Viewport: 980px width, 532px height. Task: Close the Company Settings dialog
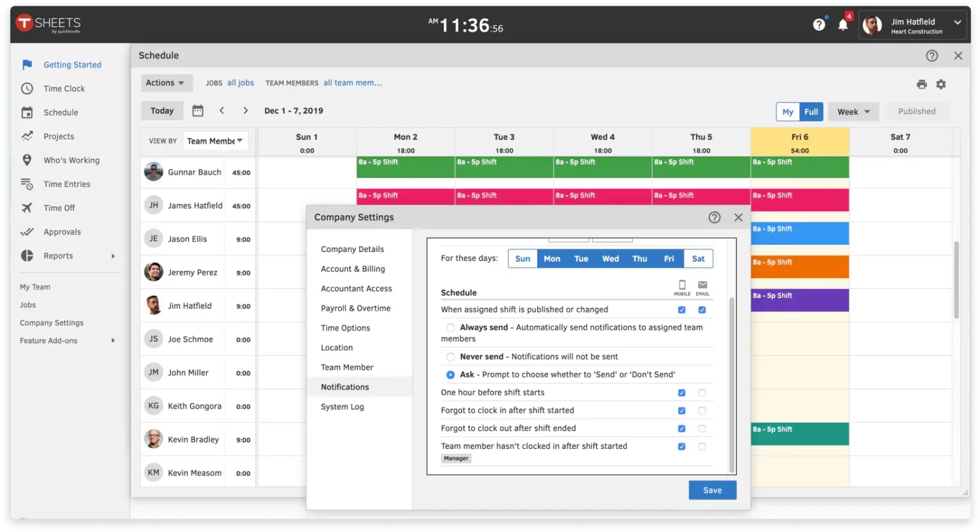[x=738, y=218]
